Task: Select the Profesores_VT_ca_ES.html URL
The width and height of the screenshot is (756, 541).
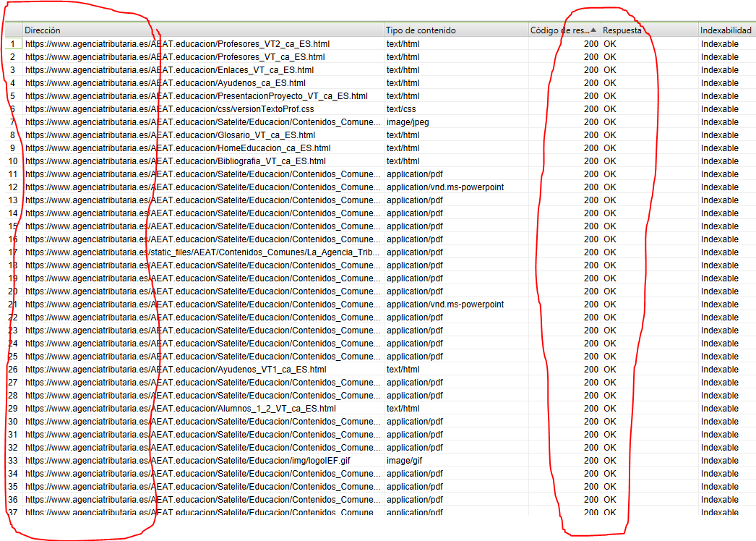Action: (175, 57)
